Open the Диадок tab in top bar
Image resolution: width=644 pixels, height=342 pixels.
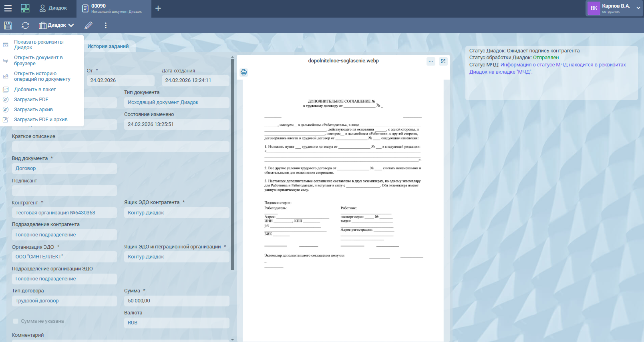53,8
